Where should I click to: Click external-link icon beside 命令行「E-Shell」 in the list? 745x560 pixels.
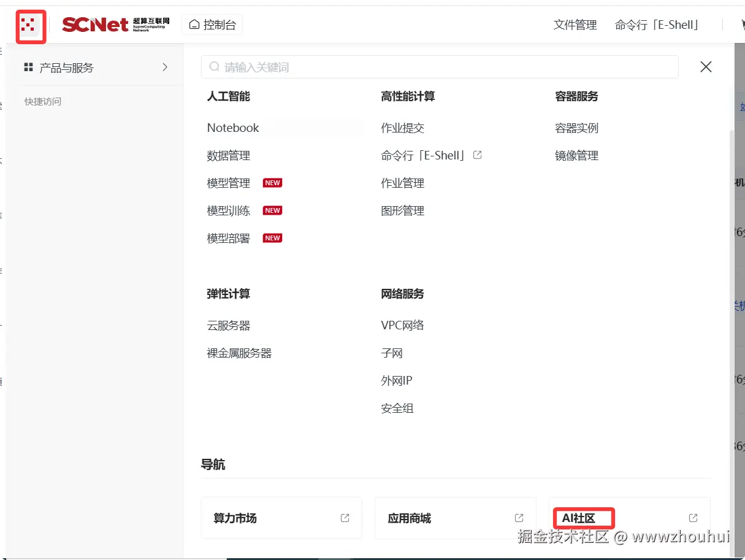click(x=478, y=155)
